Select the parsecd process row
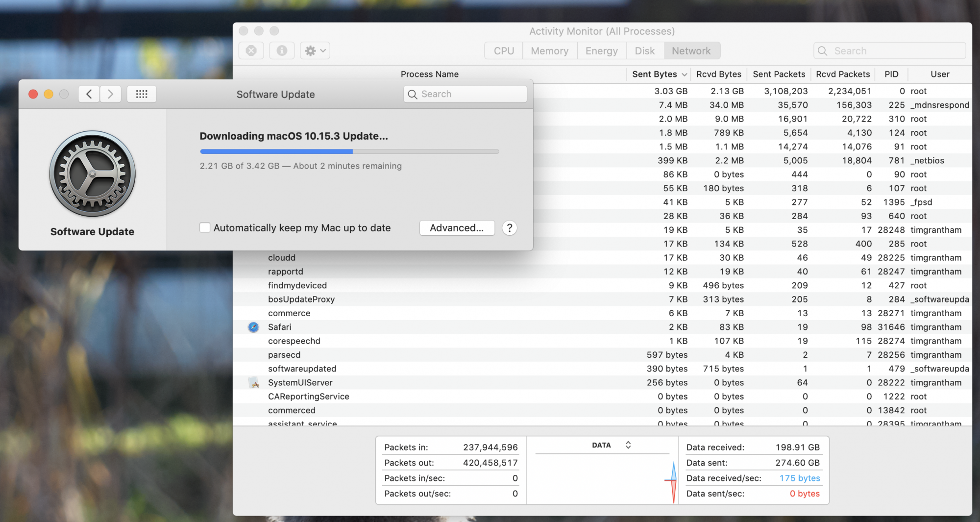 tap(602, 355)
